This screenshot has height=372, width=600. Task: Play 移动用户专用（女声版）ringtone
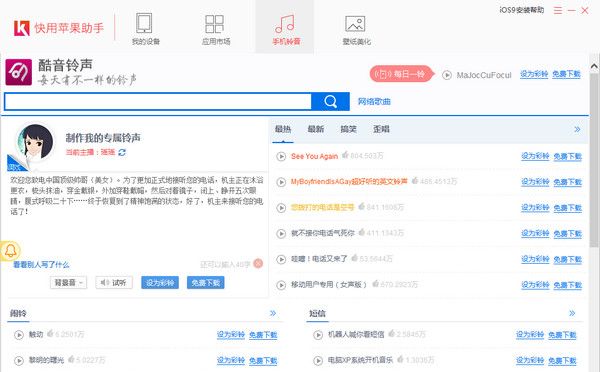pos(281,285)
